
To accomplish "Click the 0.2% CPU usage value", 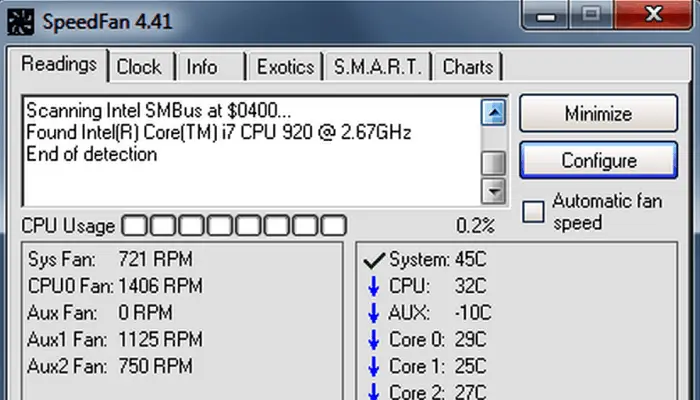I will 475,225.
